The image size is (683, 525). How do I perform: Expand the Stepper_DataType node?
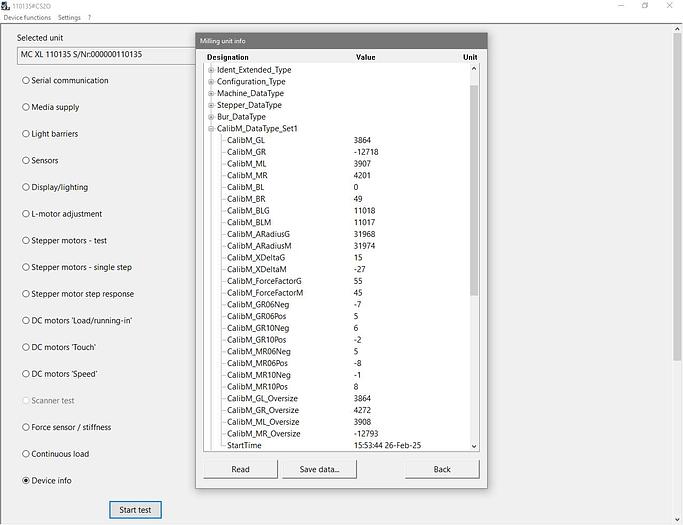(211, 105)
